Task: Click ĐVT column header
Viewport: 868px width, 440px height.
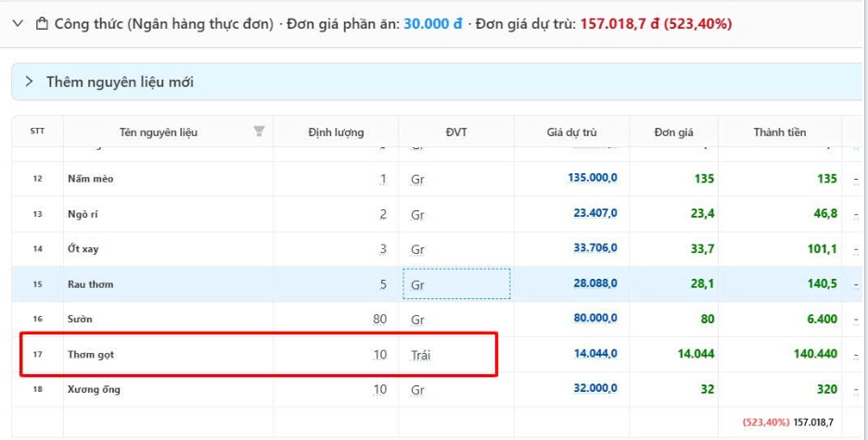Action: pos(456,132)
